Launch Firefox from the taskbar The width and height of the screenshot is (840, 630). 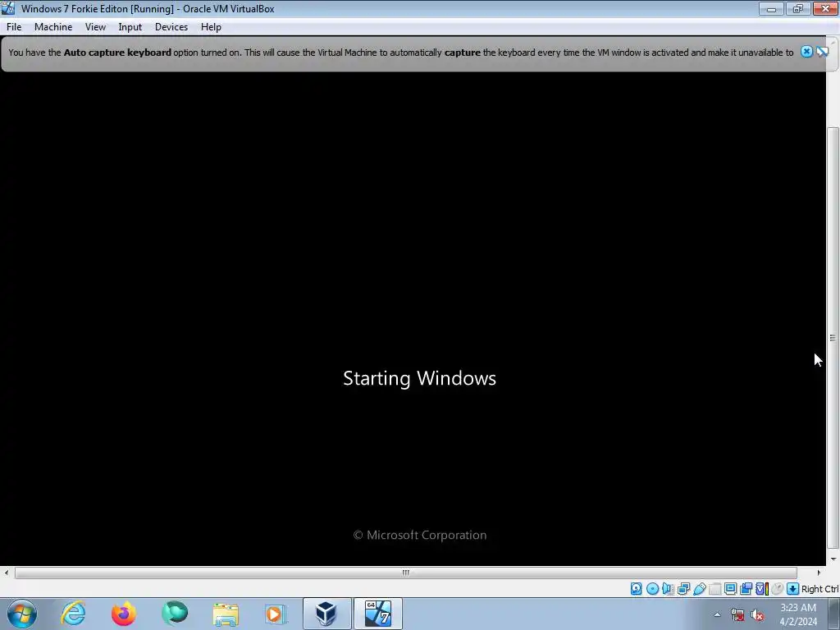tap(123, 614)
